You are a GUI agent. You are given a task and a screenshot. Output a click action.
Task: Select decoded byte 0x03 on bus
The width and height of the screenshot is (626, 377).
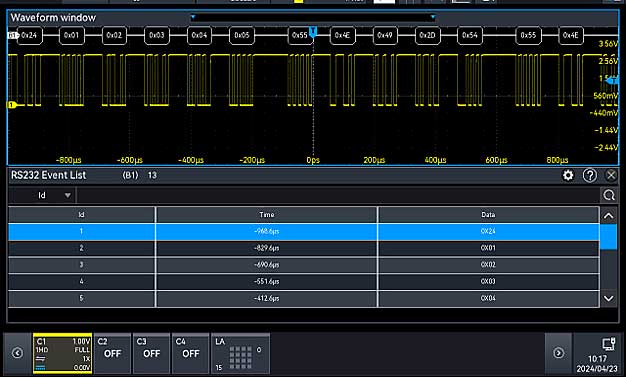(x=156, y=35)
